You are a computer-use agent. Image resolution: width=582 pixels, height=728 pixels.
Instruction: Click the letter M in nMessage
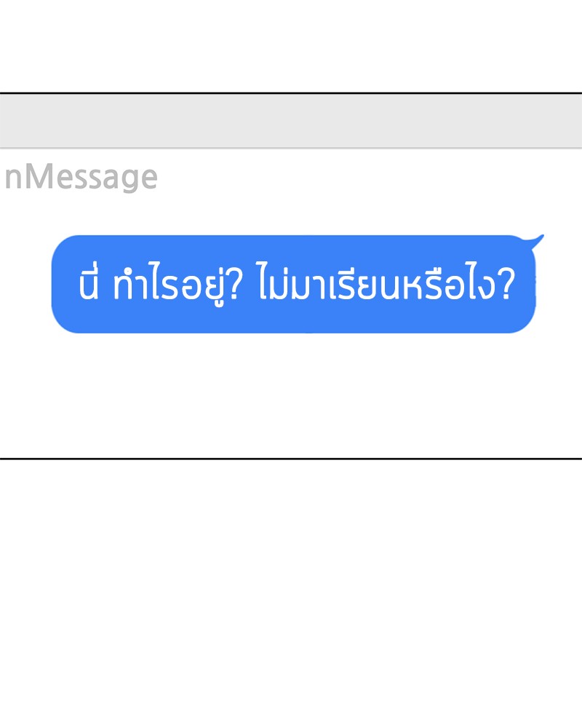43,176
